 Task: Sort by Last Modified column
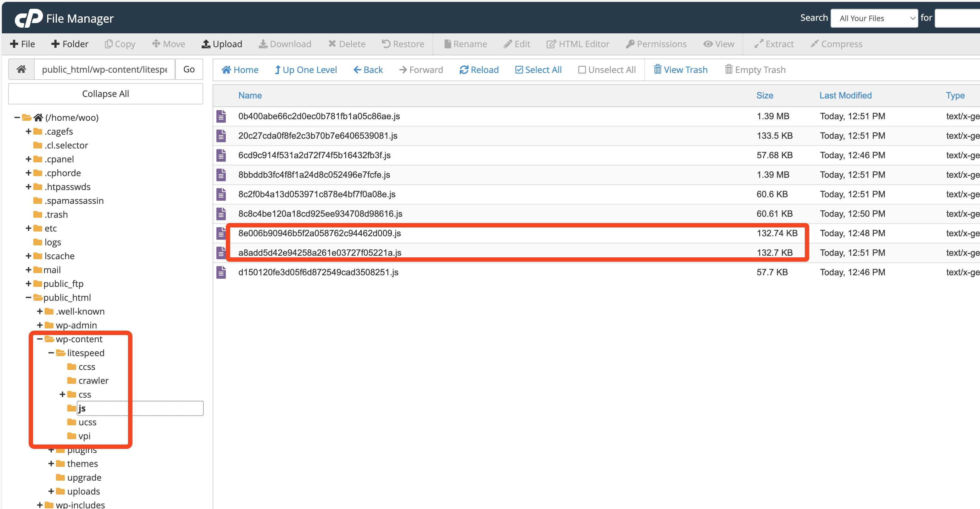[x=845, y=96]
